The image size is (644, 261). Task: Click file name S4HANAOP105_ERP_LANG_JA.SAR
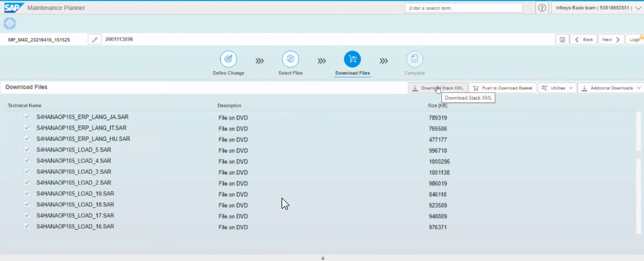[x=82, y=117]
